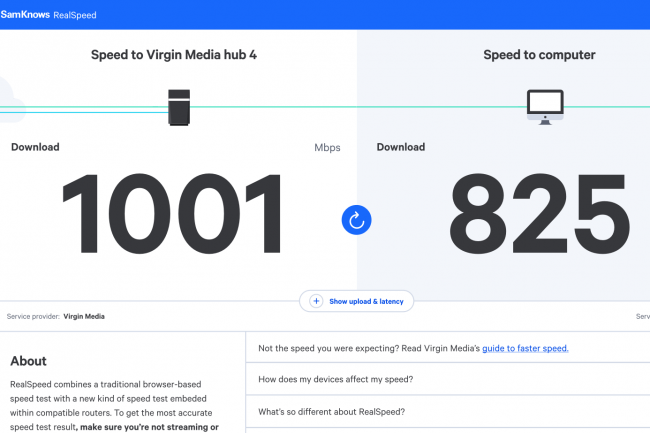Open the guide to faster speed link
650x433 pixels.
pos(525,348)
